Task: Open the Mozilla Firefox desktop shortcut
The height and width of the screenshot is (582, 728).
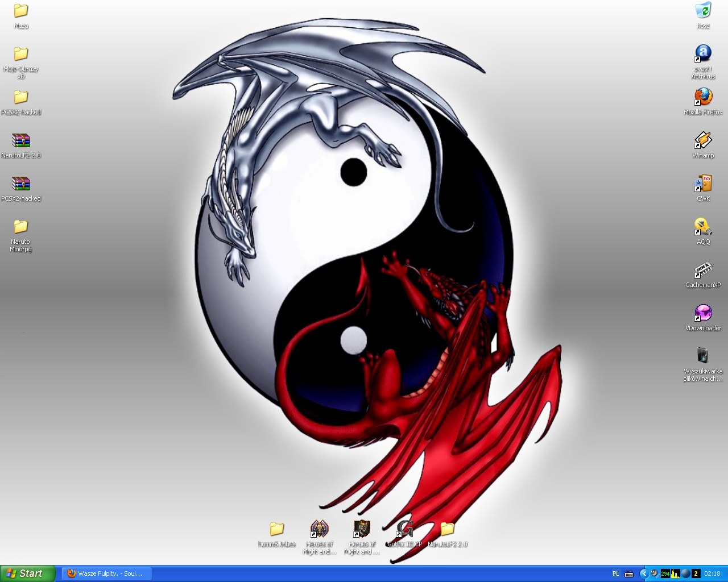Action: [703, 97]
